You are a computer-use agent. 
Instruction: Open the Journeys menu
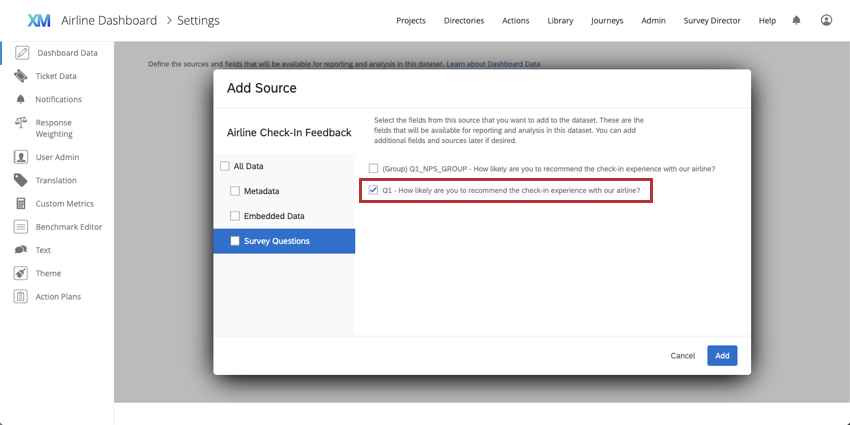tap(607, 21)
